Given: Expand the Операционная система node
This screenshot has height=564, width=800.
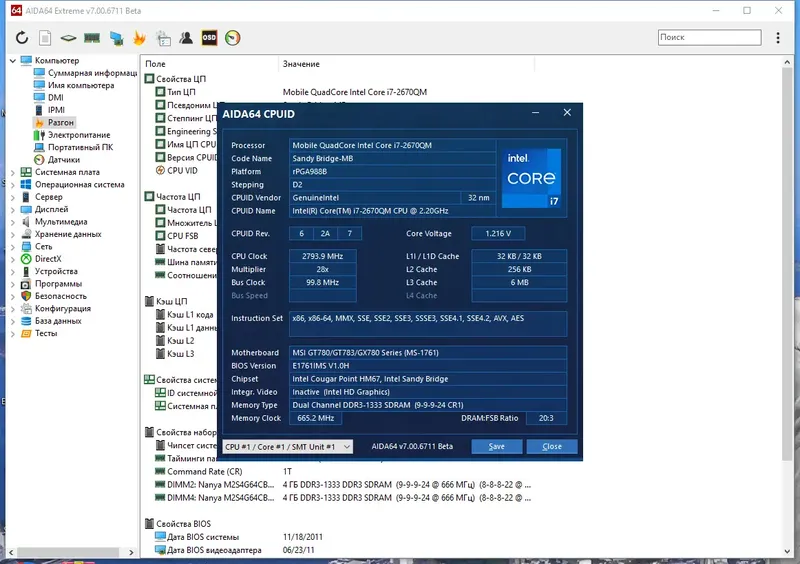Looking at the screenshot, I should point(13,185).
